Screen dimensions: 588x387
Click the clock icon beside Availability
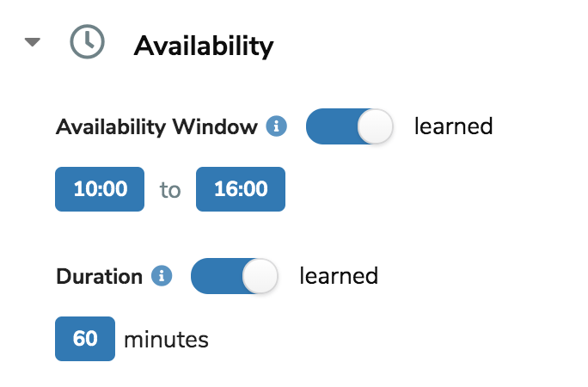click(88, 41)
